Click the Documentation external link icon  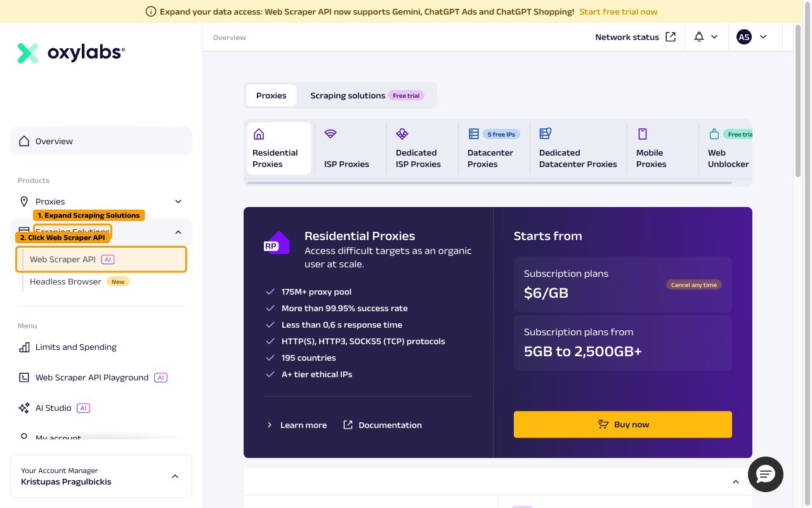(348, 425)
